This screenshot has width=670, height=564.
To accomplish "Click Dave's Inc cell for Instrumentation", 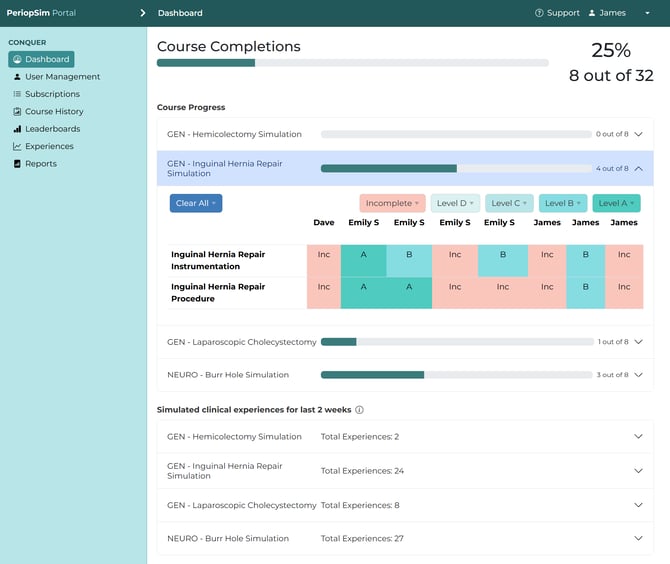I will click(x=324, y=261).
